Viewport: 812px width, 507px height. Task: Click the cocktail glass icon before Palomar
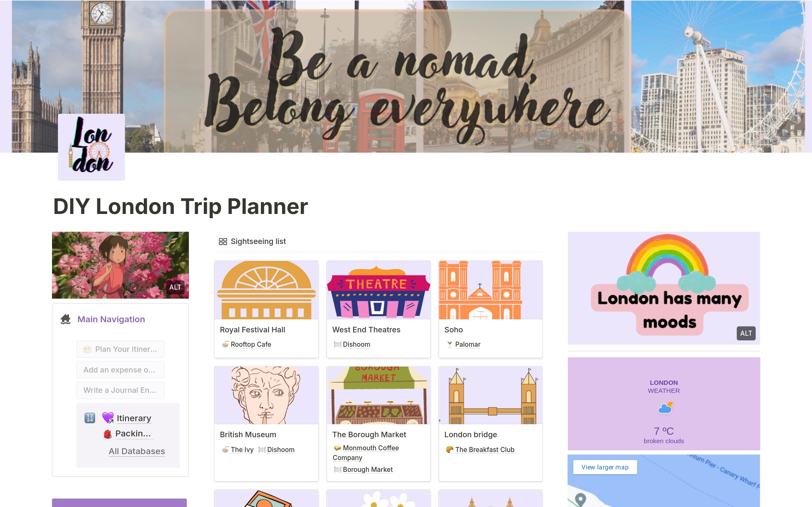coord(449,344)
